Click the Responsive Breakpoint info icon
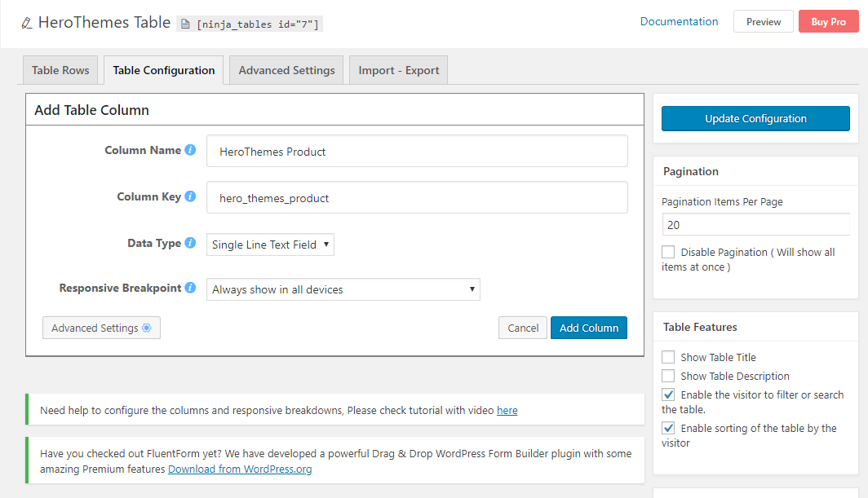This screenshot has height=498, width=868. coord(190,288)
